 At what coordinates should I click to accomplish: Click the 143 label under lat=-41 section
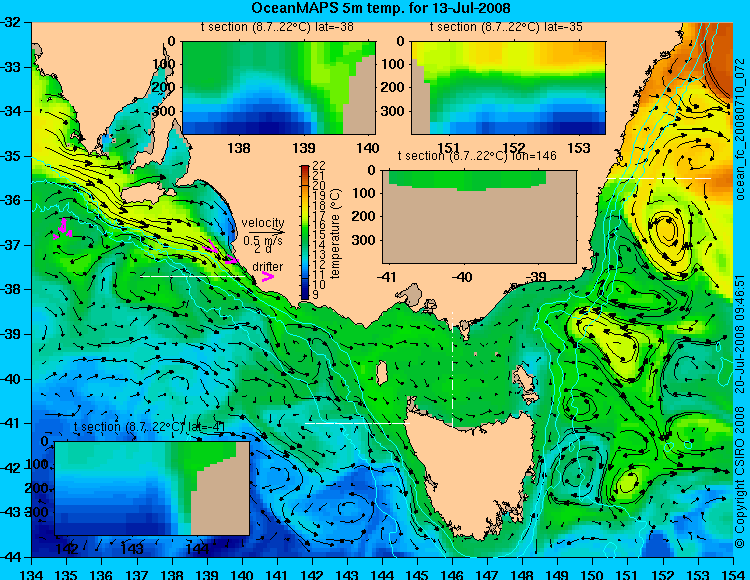(x=132, y=548)
